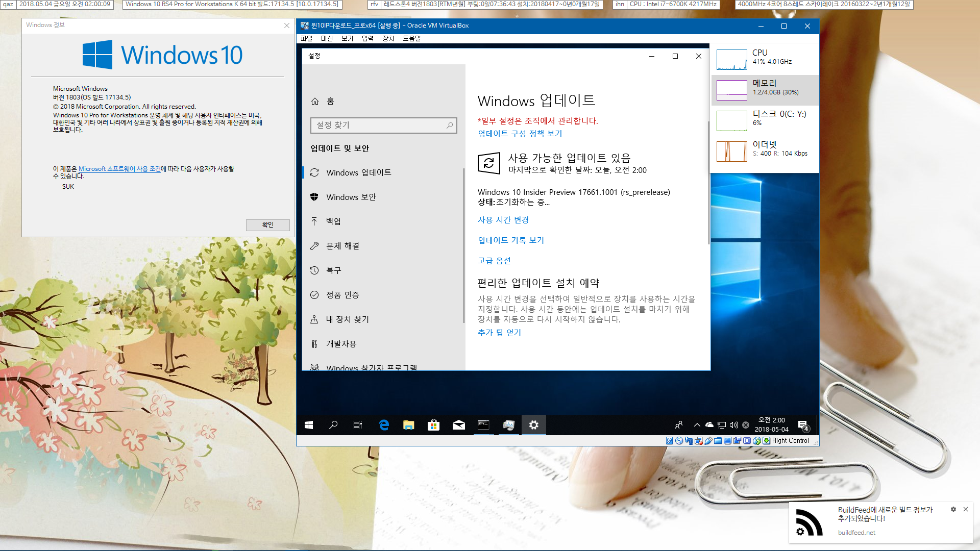980x551 pixels.
Task: Open 정품 인증 activation page
Action: 383,295
